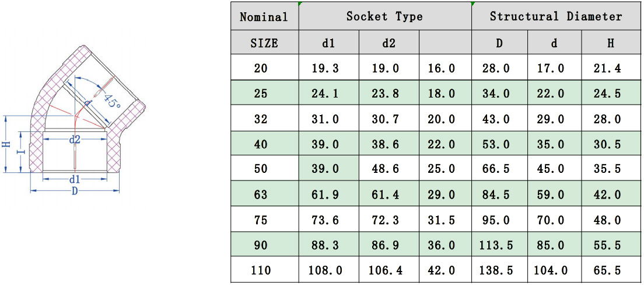
Task: Click the nominal size 63 row cell
Action: [264, 194]
